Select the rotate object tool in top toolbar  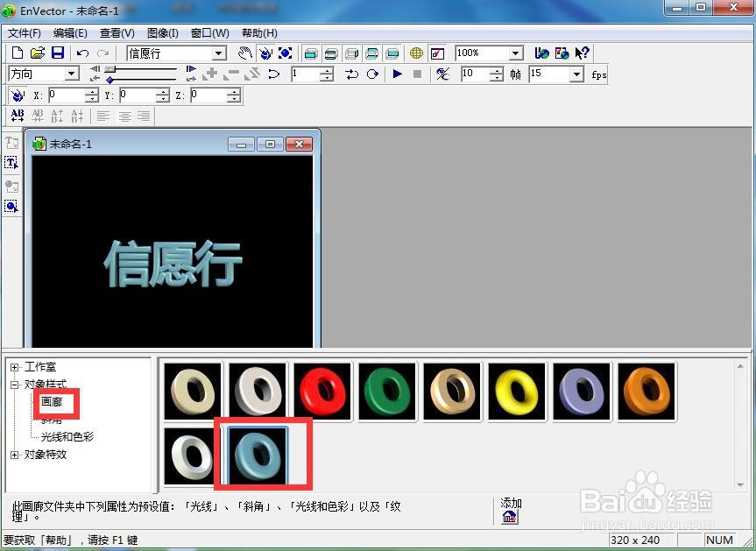click(265, 53)
